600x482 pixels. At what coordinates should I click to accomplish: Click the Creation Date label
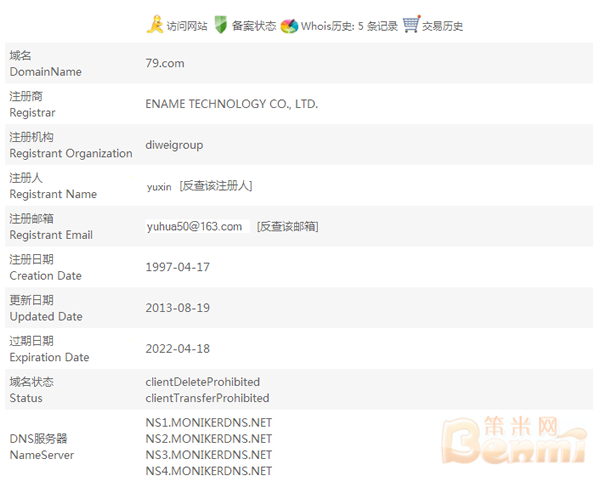[46, 276]
